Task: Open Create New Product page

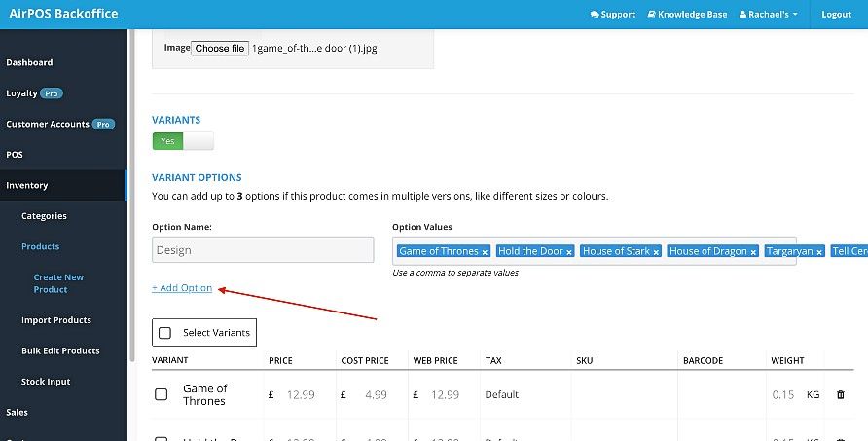Action: (x=58, y=283)
